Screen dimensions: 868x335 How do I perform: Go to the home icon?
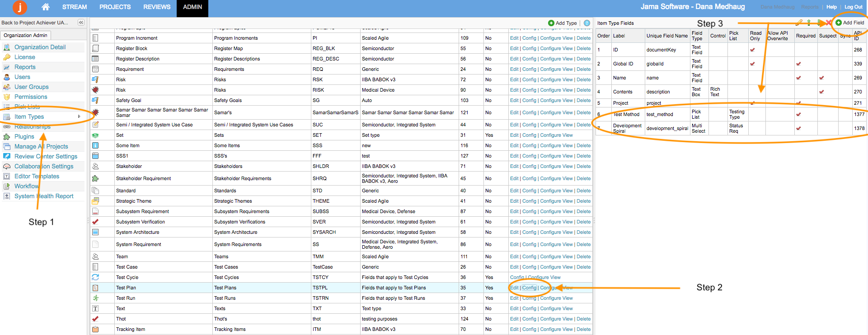46,7
